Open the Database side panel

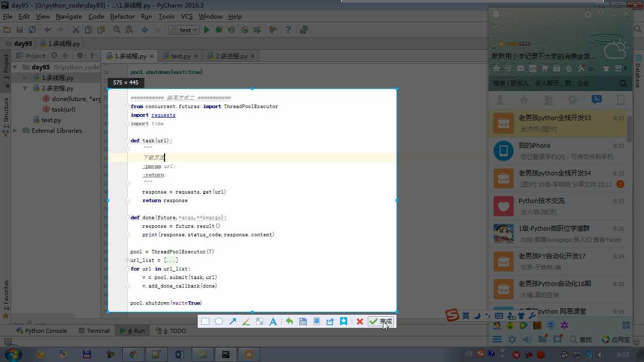(x=638, y=72)
